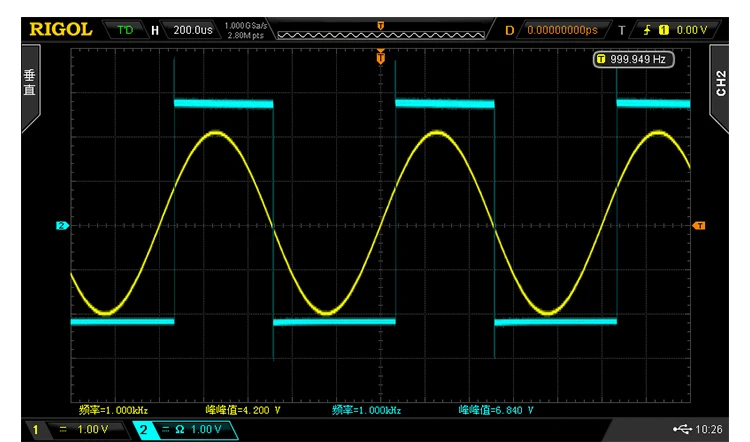Click the orange trigger level marker at right edge
This screenshot has height=442, width=750.
(699, 225)
